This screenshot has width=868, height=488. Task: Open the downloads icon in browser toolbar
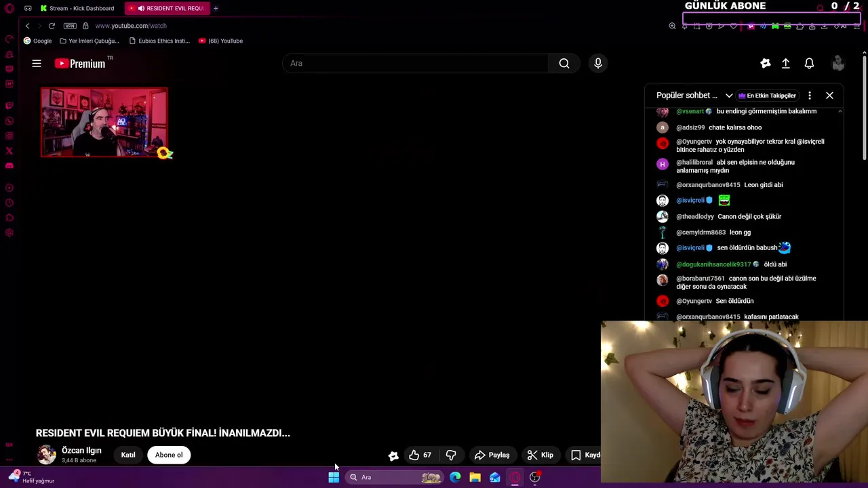tap(824, 26)
